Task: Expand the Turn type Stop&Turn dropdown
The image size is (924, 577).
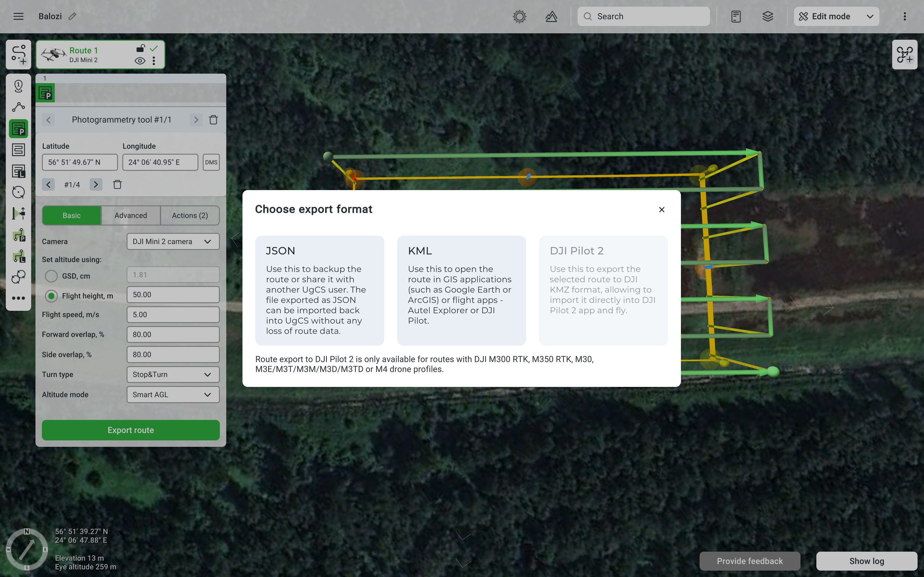Action: point(173,374)
